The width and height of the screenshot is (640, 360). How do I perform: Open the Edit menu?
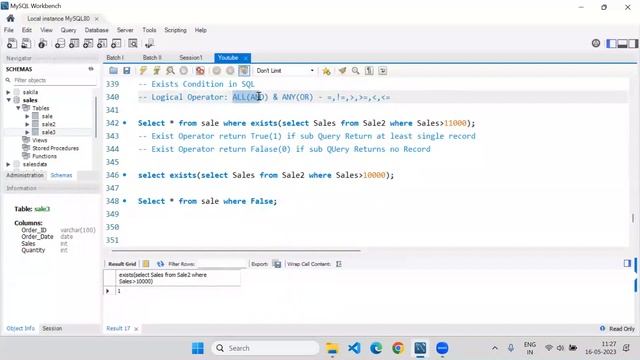click(x=27, y=30)
